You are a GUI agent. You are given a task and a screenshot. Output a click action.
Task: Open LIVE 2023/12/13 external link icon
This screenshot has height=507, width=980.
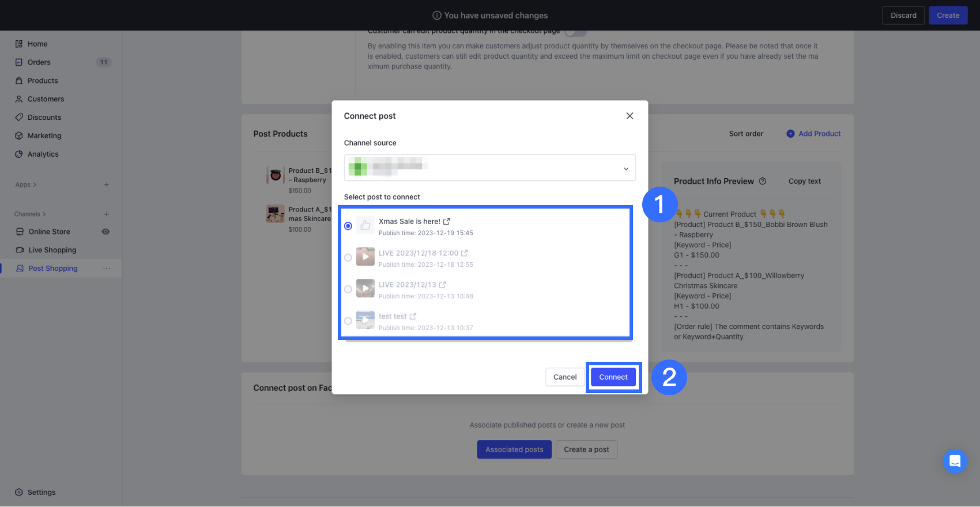tap(443, 285)
